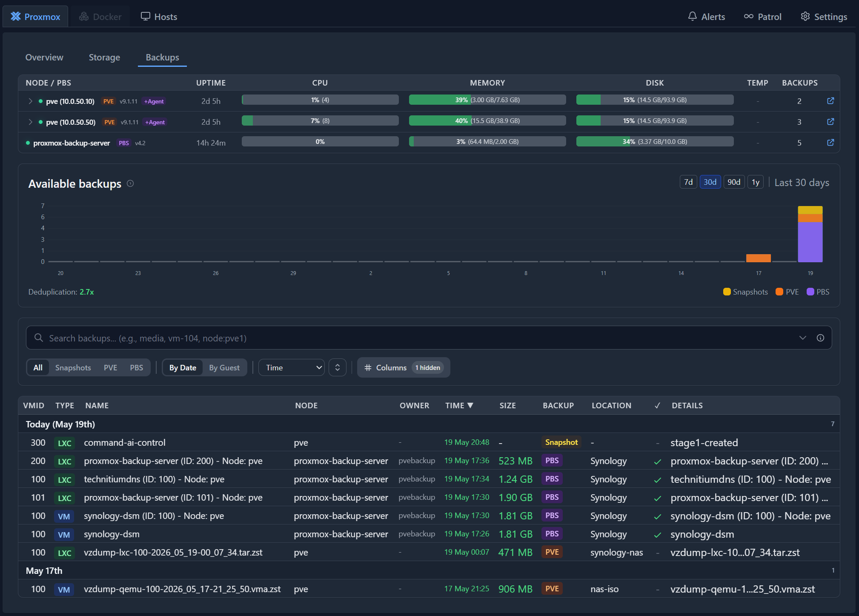Click PVE badge on vzdump-lxc row
This screenshot has height=616, width=859.
pyautogui.click(x=552, y=552)
